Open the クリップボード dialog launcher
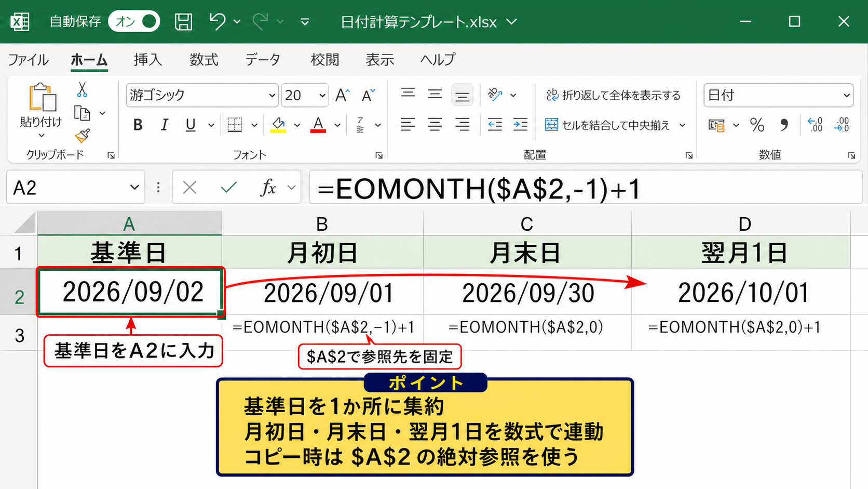Viewport: 868px width, 489px height. [x=111, y=155]
